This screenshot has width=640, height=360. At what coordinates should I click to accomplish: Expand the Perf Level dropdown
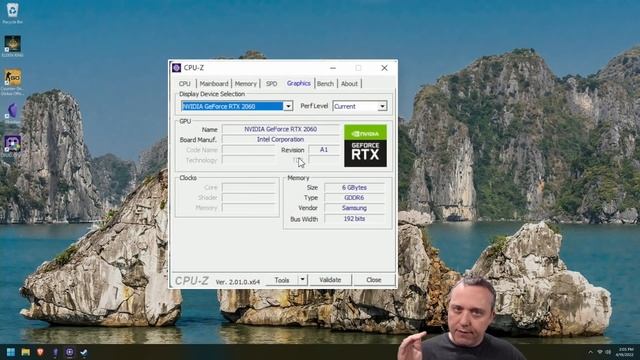[x=382, y=106]
